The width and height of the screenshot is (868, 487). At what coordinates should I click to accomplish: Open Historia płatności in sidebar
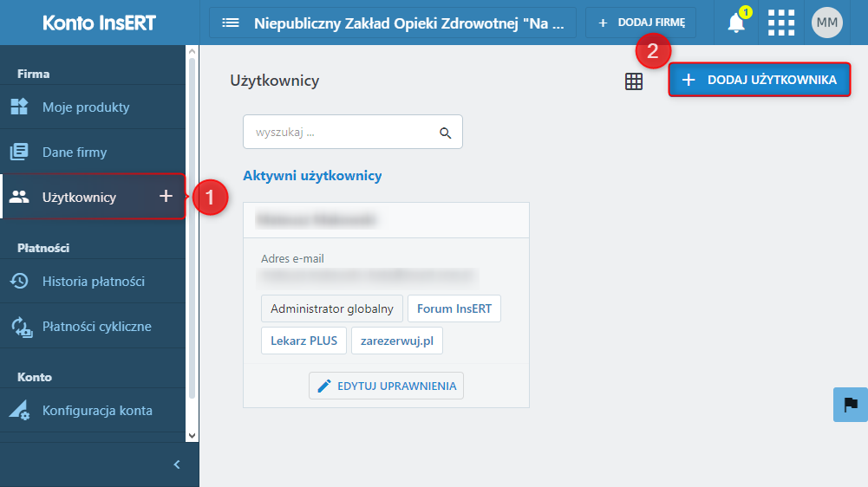point(93,281)
